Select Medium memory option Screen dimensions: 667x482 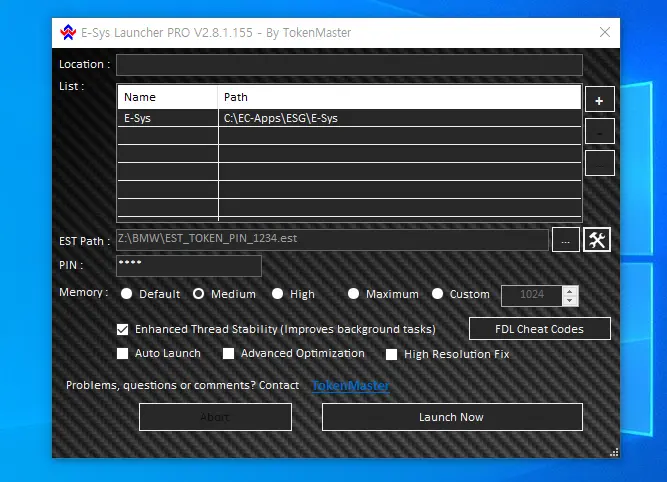tap(198, 294)
